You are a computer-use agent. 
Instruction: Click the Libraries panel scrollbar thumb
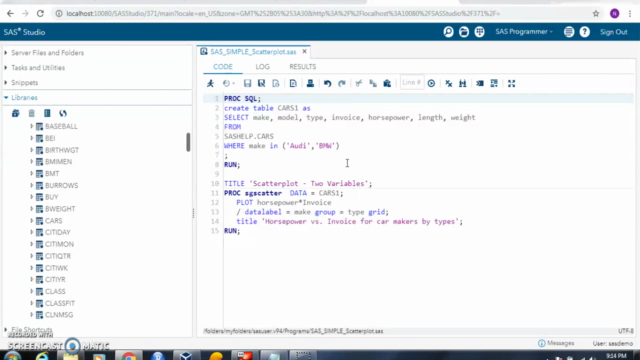(x=188, y=142)
